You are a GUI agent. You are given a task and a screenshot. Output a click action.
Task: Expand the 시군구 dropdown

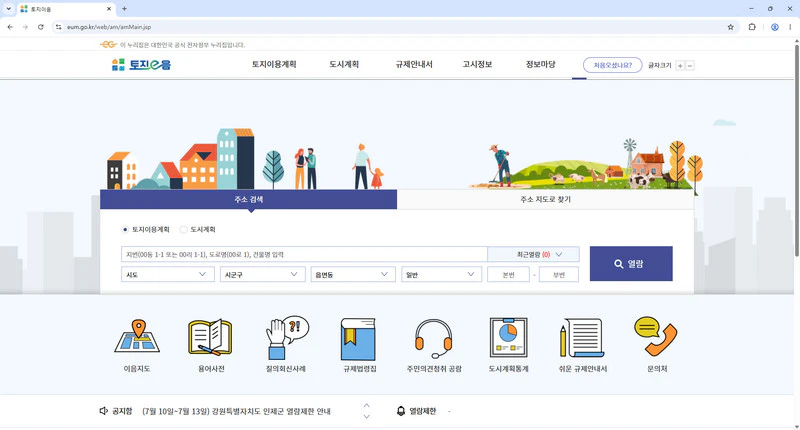(x=262, y=274)
